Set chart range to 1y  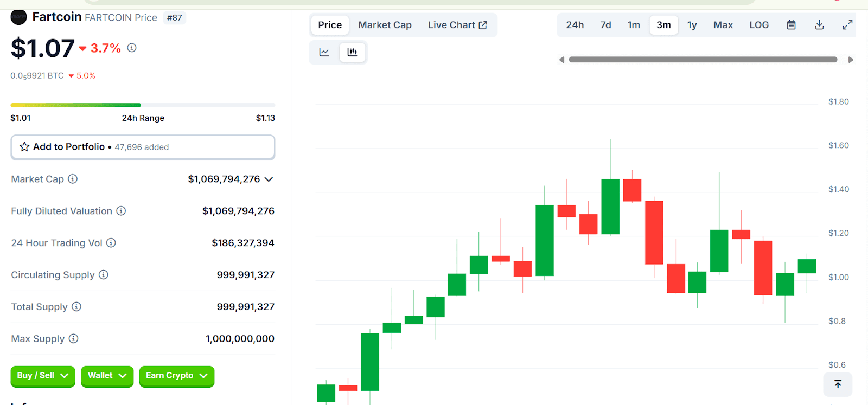point(692,25)
